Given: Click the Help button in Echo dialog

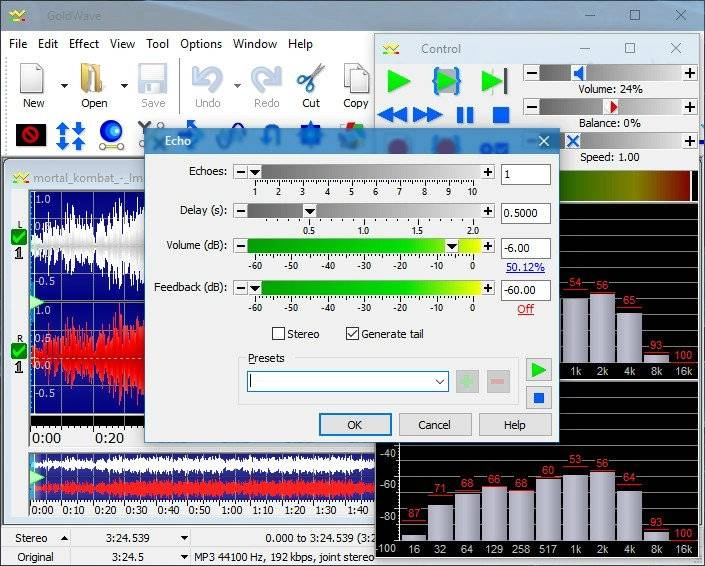Looking at the screenshot, I should [515, 425].
